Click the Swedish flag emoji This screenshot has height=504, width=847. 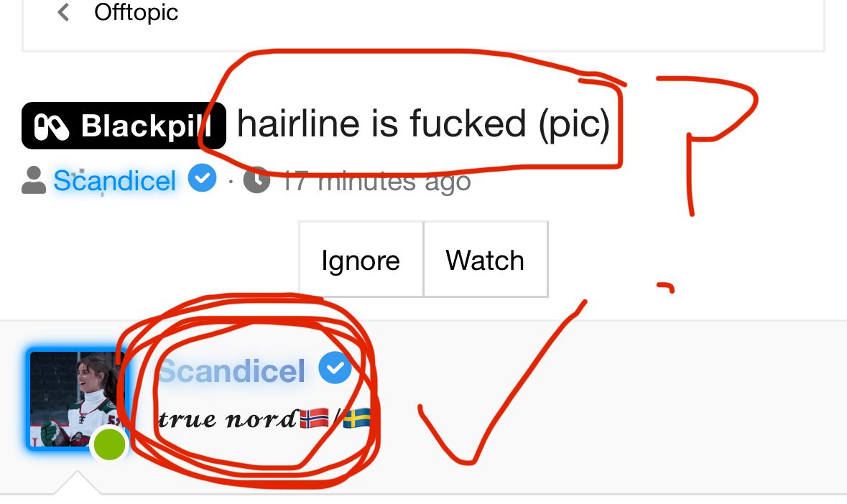pos(357,419)
